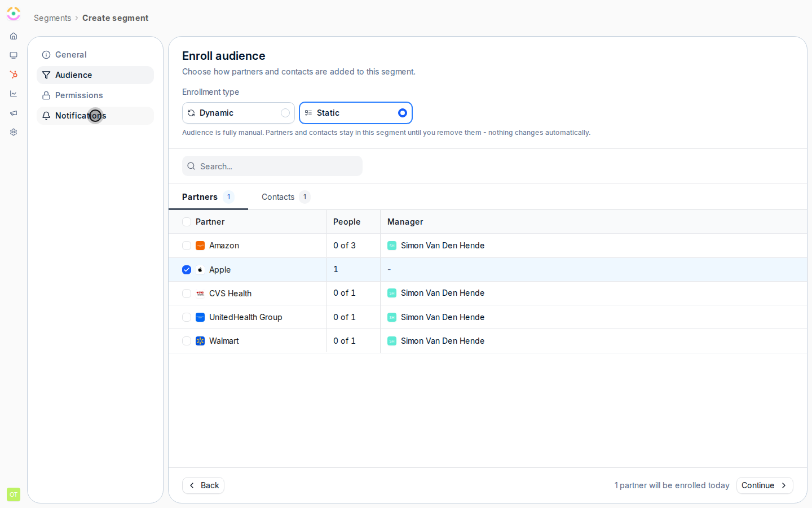Check the Amazon partner checkbox
The height and width of the screenshot is (508, 812).
187,246
